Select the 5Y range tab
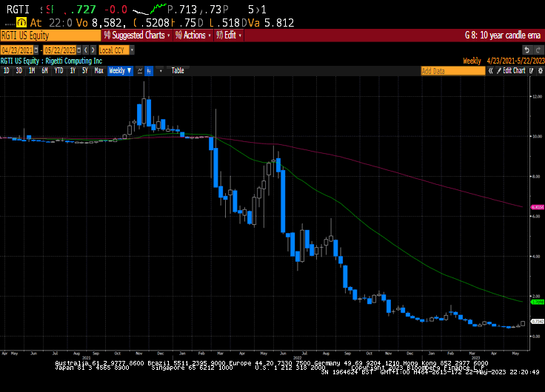This screenshot has height=392, width=545. tap(85, 71)
